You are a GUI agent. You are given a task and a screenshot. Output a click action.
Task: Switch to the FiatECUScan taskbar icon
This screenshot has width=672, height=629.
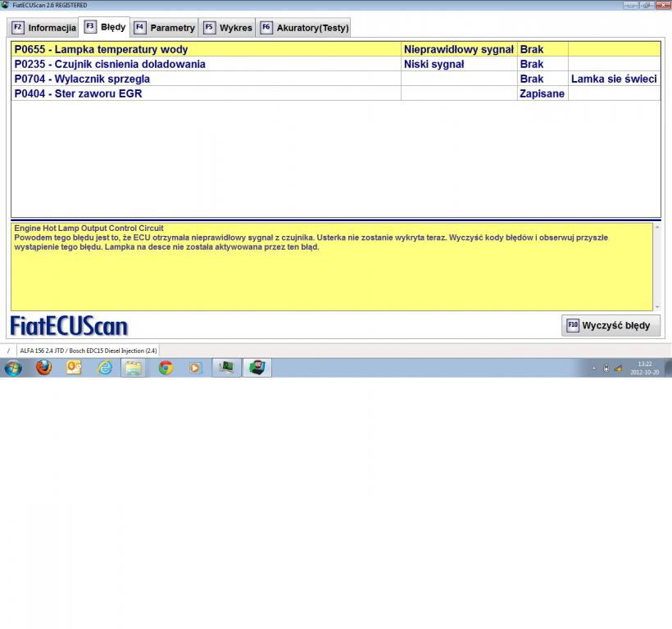(257, 368)
